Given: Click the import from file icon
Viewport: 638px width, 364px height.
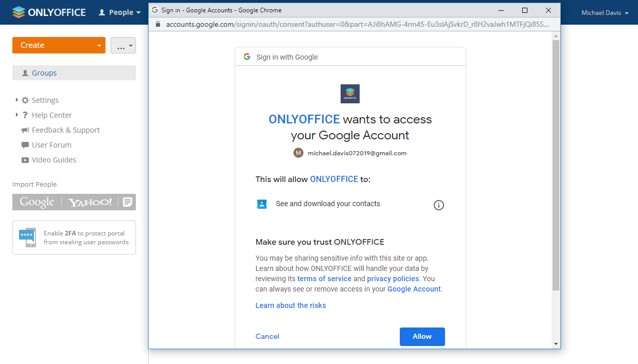Looking at the screenshot, I should click(127, 202).
